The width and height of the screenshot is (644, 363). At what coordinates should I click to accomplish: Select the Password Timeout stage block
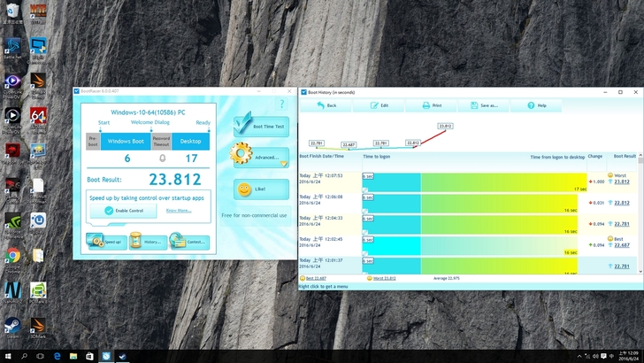click(x=161, y=142)
